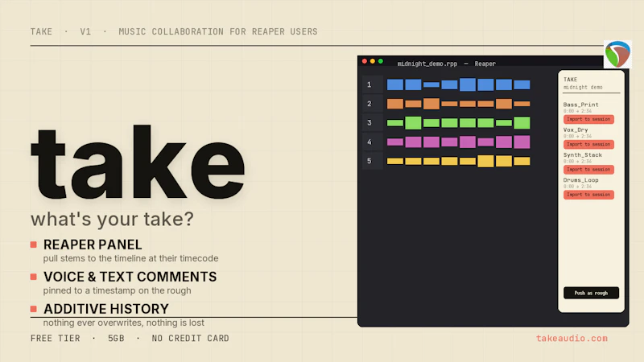The height and width of the screenshot is (362, 644).
Task: Select the Drums_Loop stem name
Action: [580, 179]
